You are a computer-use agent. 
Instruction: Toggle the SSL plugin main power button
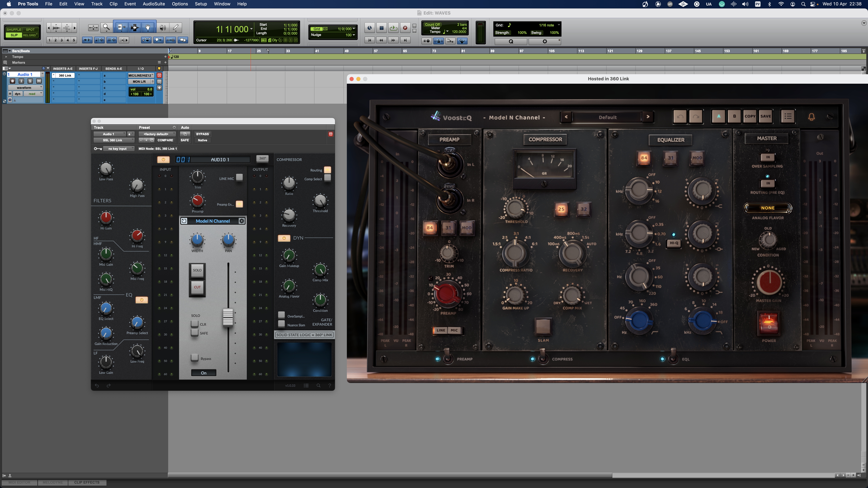coord(163,160)
